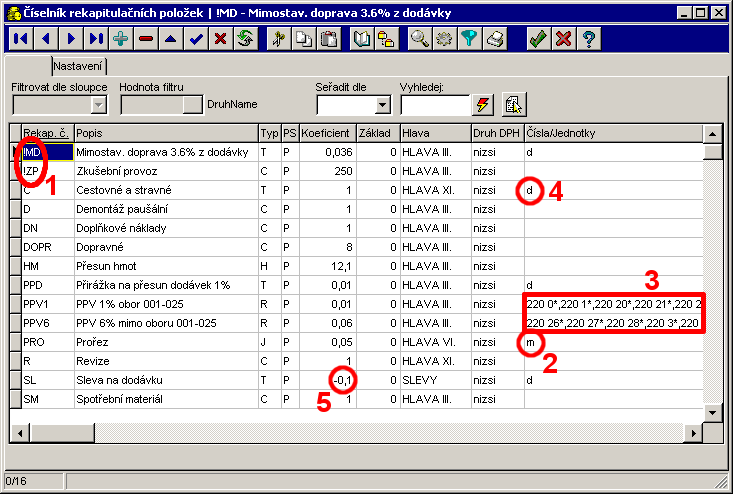733x494 pixels.
Task: Click the Vyhledej search input field
Action: coord(434,104)
